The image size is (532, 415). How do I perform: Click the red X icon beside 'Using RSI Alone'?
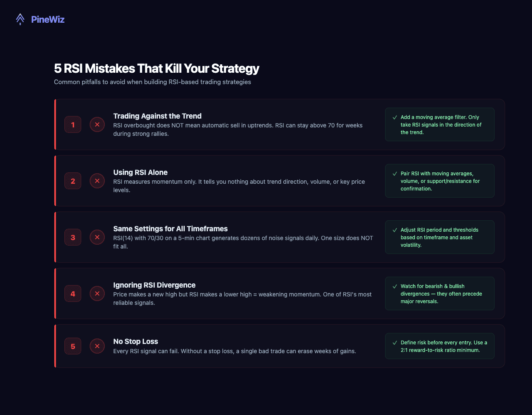(x=97, y=181)
